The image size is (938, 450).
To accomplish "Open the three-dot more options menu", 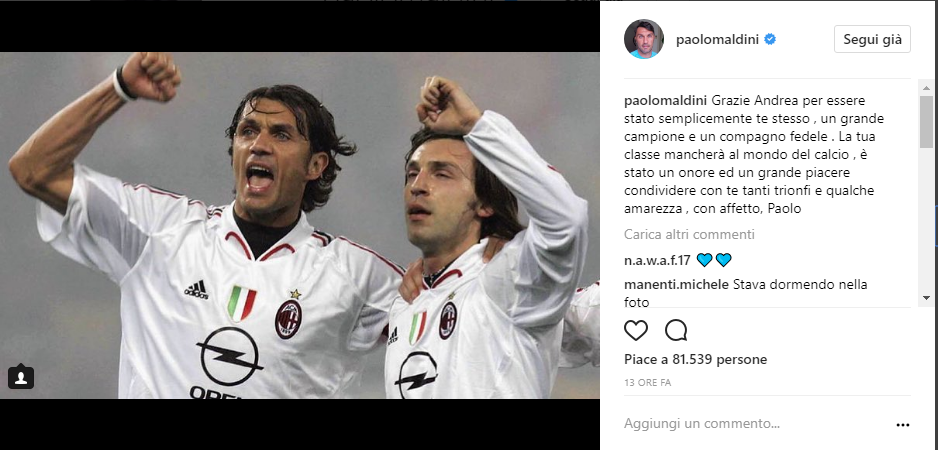I will pos(903,425).
